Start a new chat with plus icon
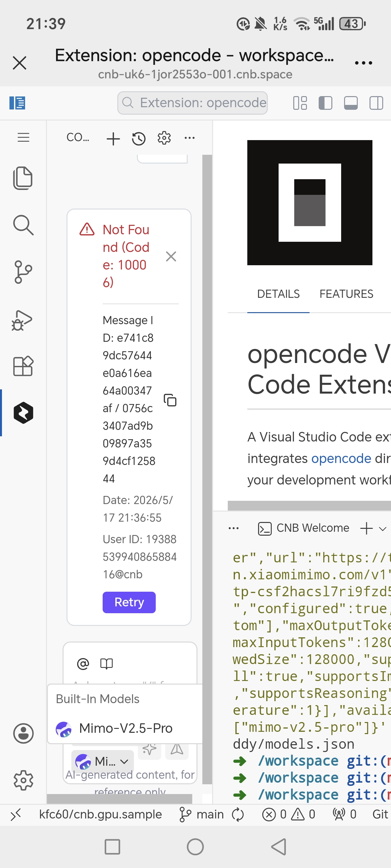Image resolution: width=391 pixels, height=868 pixels. pyautogui.click(x=113, y=138)
